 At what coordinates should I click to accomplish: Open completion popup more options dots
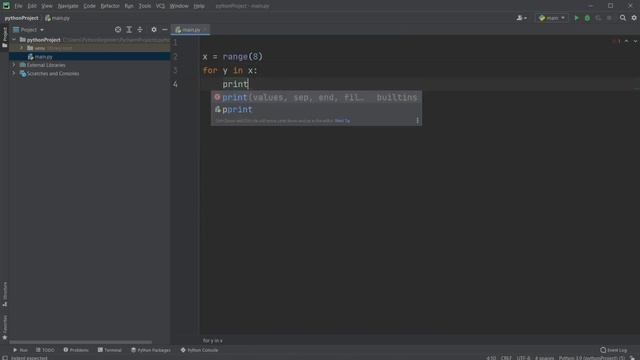(x=417, y=120)
